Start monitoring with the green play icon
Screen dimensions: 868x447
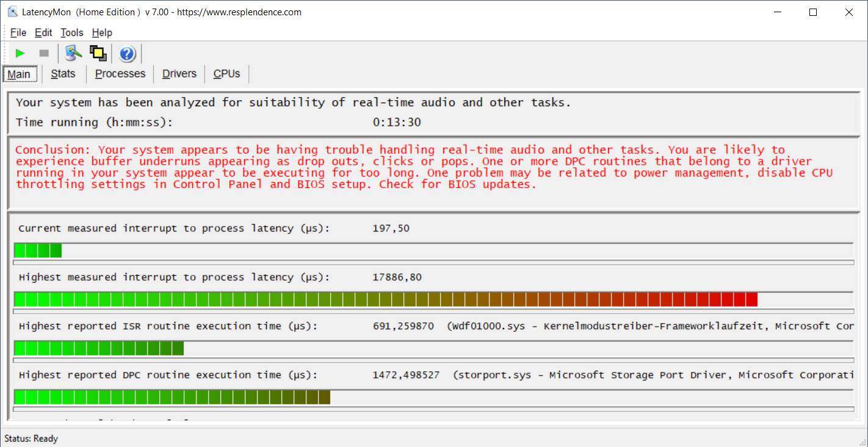click(20, 54)
